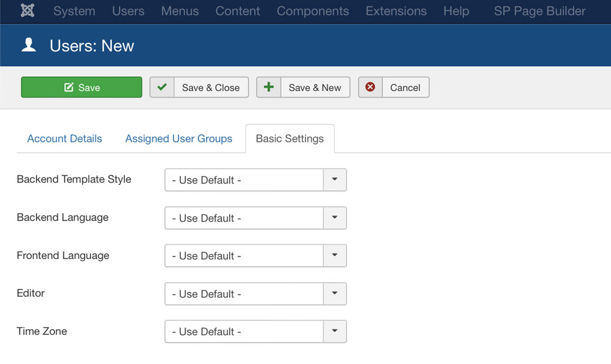Viewport: 611px width, 364px height.
Task: Click the green plus icon on Save & New
Action: 268,87
